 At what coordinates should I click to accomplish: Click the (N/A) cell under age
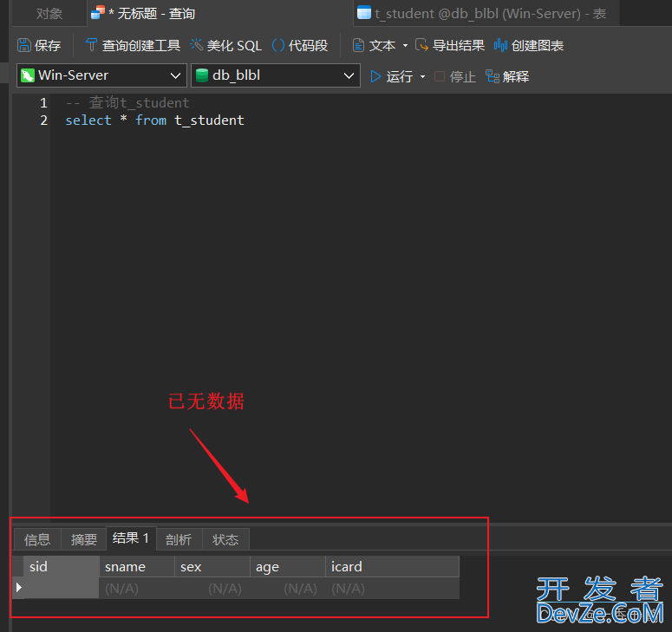click(288, 589)
